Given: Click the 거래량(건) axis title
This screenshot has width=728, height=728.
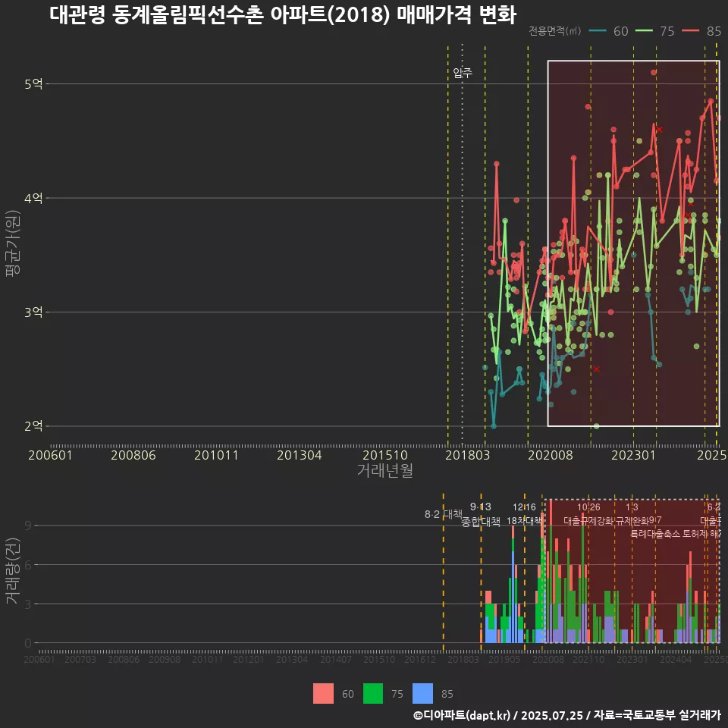Looking at the screenshot, I should coord(13,571).
